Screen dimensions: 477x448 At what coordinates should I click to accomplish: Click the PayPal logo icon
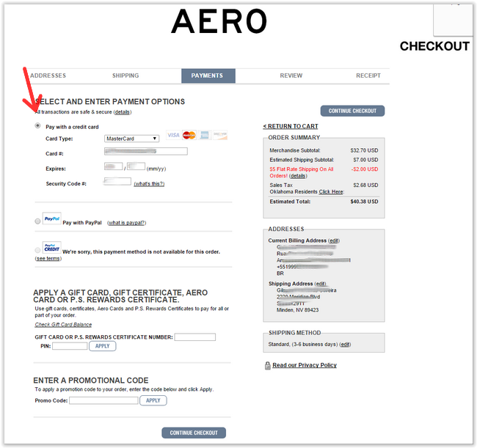51,219
